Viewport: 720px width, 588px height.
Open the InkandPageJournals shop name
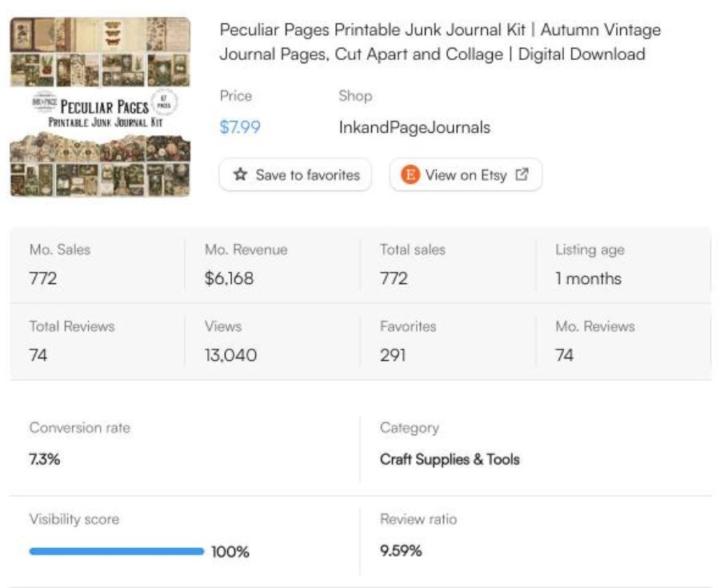point(414,127)
